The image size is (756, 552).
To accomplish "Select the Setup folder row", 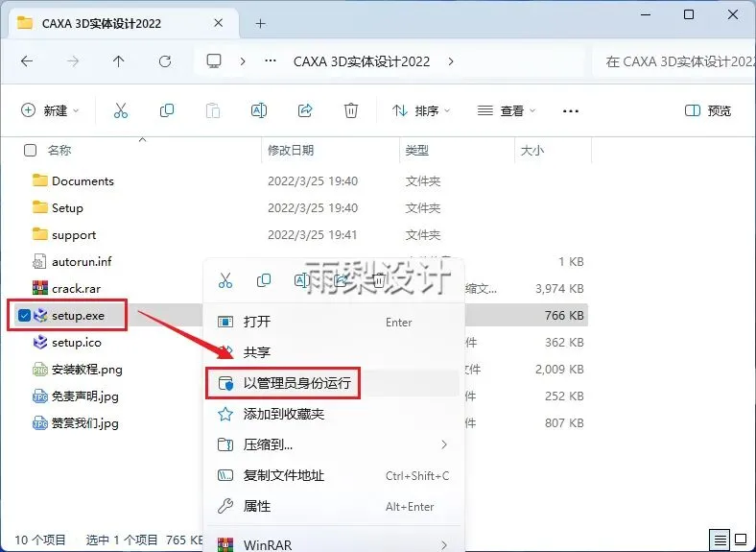I will coord(299,207).
